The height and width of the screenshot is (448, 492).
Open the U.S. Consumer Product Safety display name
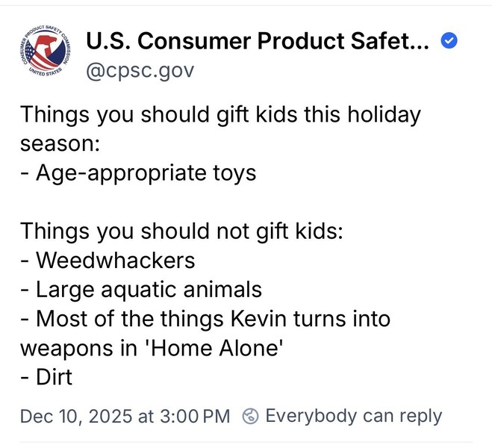[258, 43]
